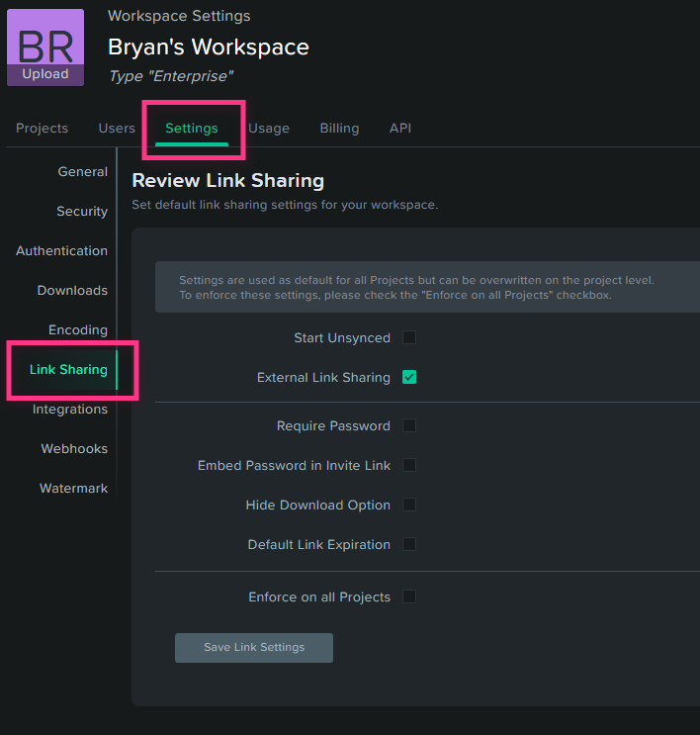Click the Review Link Sharing heading

click(228, 181)
